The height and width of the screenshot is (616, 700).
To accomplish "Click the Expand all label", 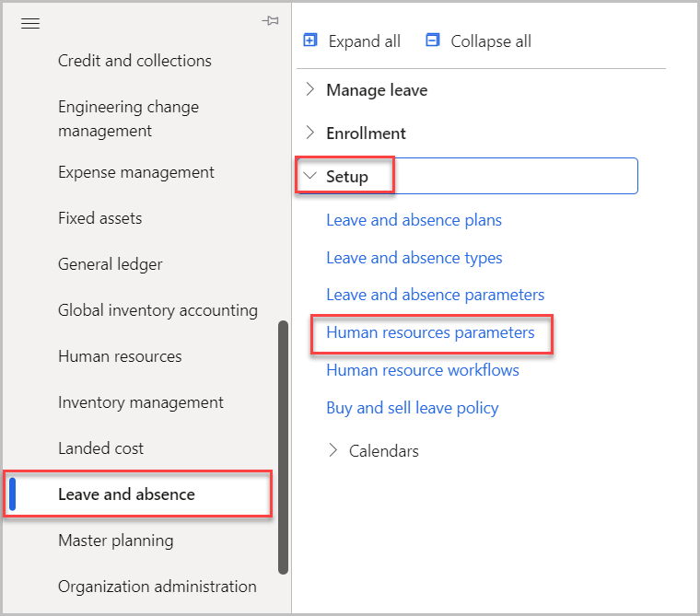I will (x=365, y=41).
